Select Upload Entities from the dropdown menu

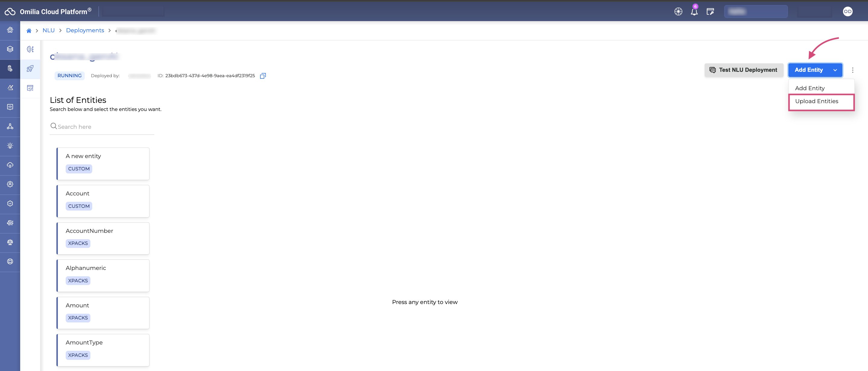pyautogui.click(x=816, y=101)
